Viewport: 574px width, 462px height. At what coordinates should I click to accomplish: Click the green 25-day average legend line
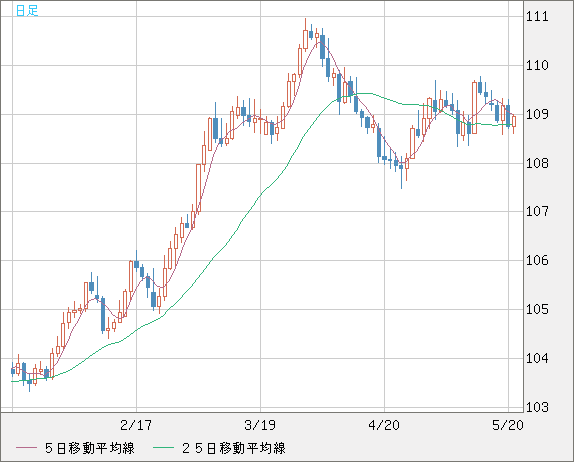pos(163,448)
